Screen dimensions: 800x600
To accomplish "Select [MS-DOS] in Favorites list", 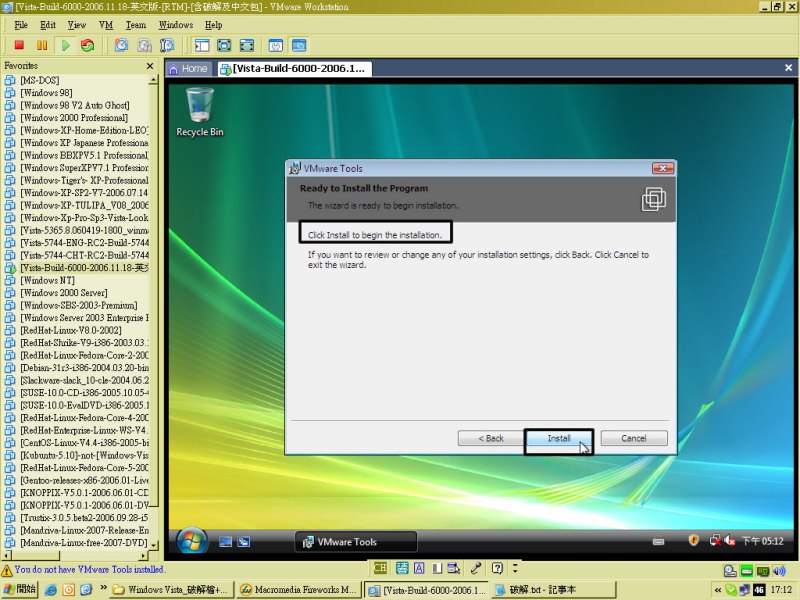I will pos(40,80).
